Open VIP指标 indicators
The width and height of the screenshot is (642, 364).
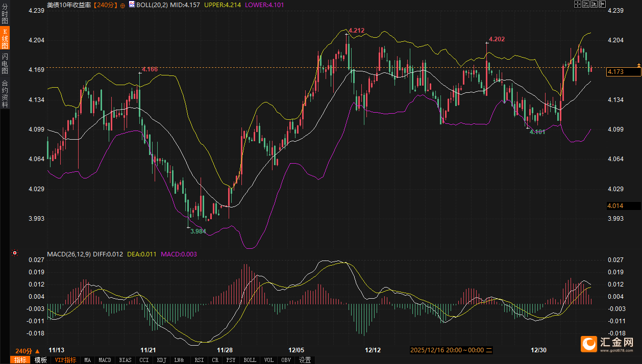pos(66,360)
